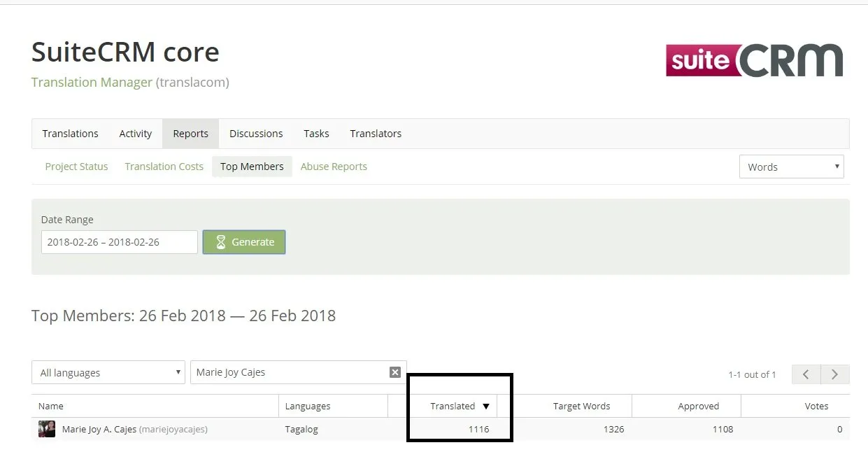Screen dimensions: 868x466
Task: Click the Translated sort arrow
Action: (486, 407)
